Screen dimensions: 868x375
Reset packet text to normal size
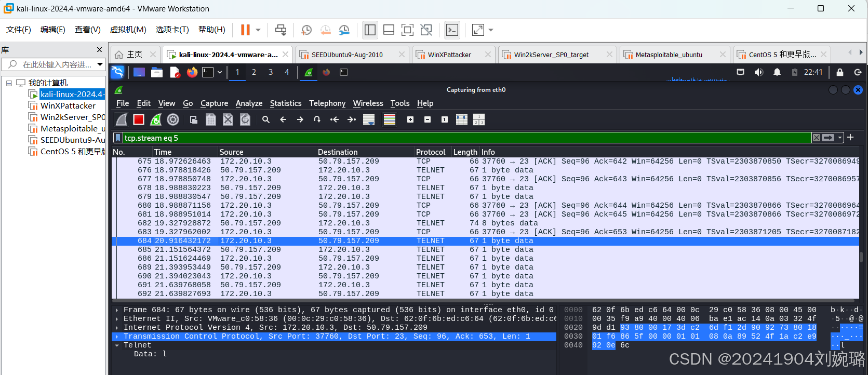point(445,119)
